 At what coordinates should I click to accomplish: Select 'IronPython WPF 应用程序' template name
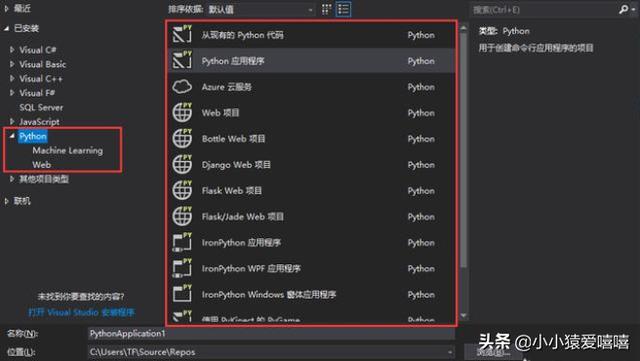pos(251,269)
